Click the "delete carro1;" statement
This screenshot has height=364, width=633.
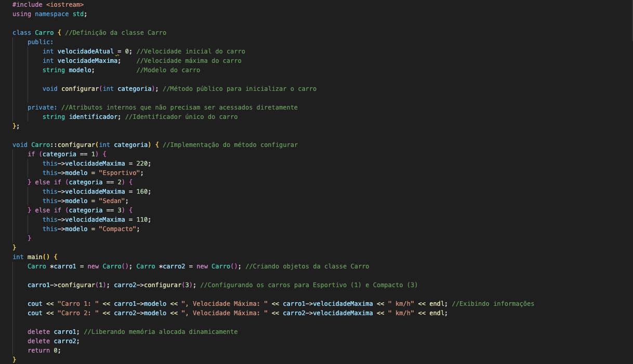click(54, 332)
